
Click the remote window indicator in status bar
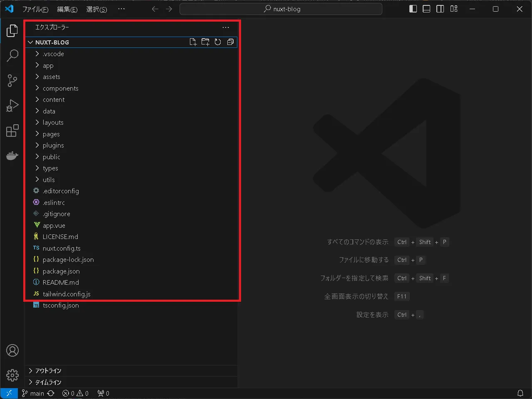9,393
